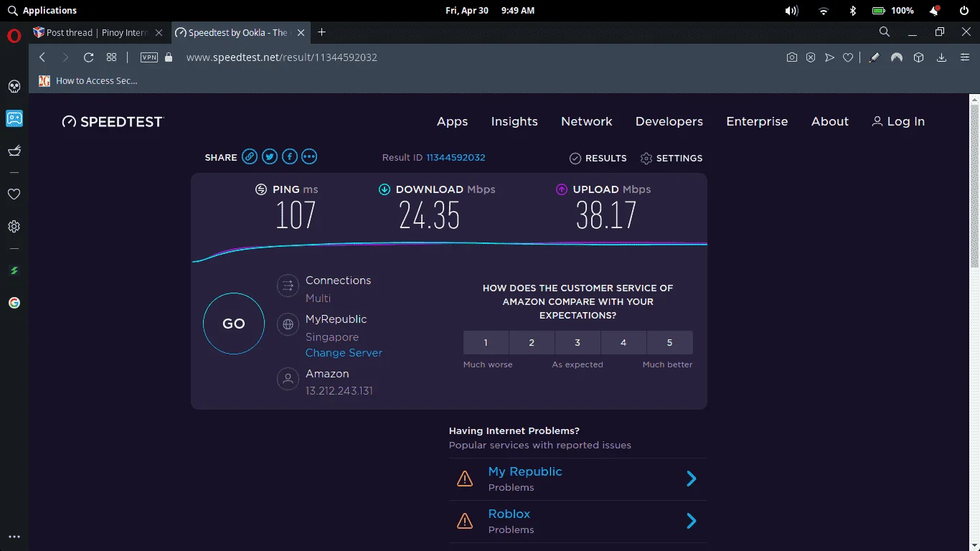Screen dimensions: 980x551
Task: Open Speedtest SETTINGS
Action: (672, 159)
